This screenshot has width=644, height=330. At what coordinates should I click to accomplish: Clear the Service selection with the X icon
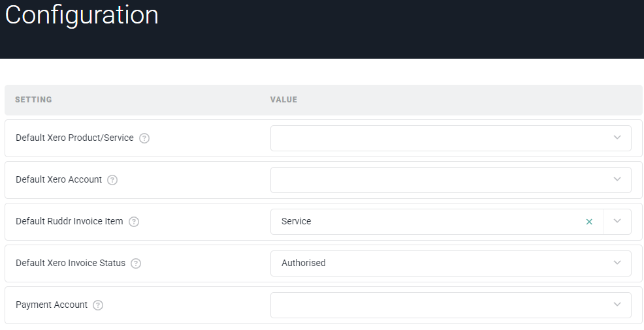(589, 222)
